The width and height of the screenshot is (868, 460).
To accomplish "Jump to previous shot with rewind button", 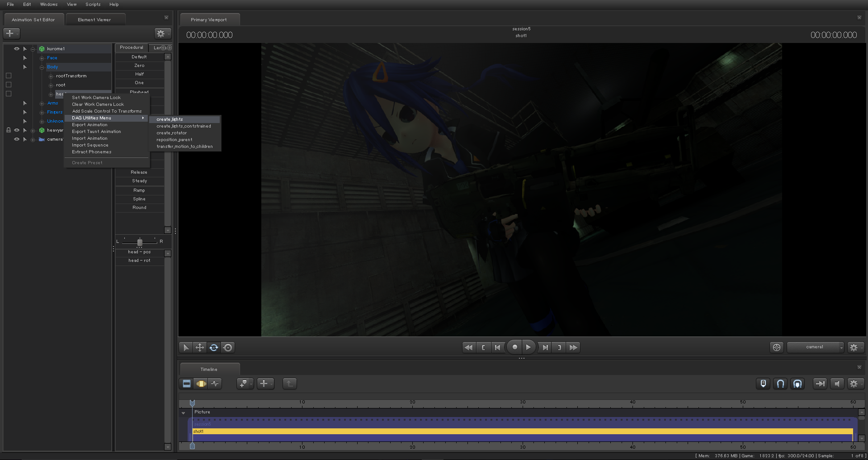I will click(469, 347).
